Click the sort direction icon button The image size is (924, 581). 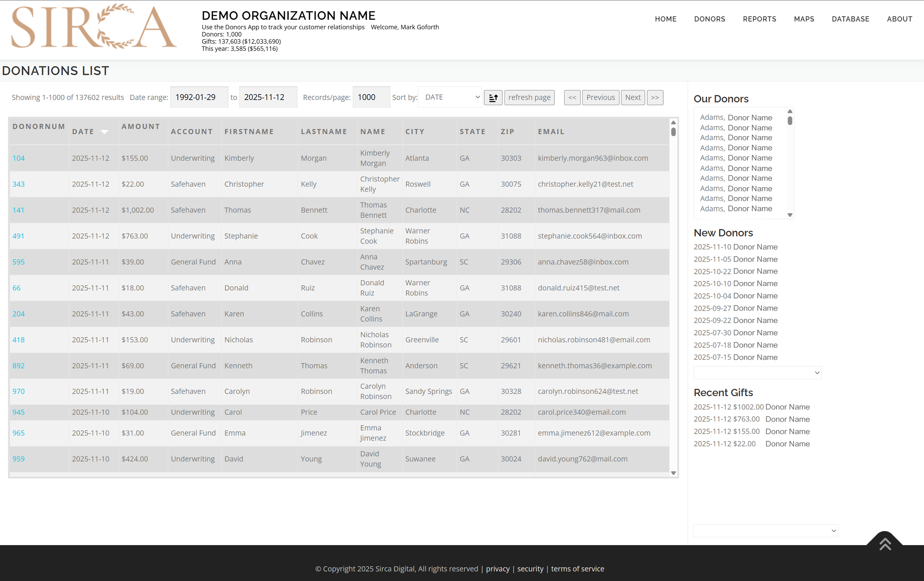pos(493,97)
